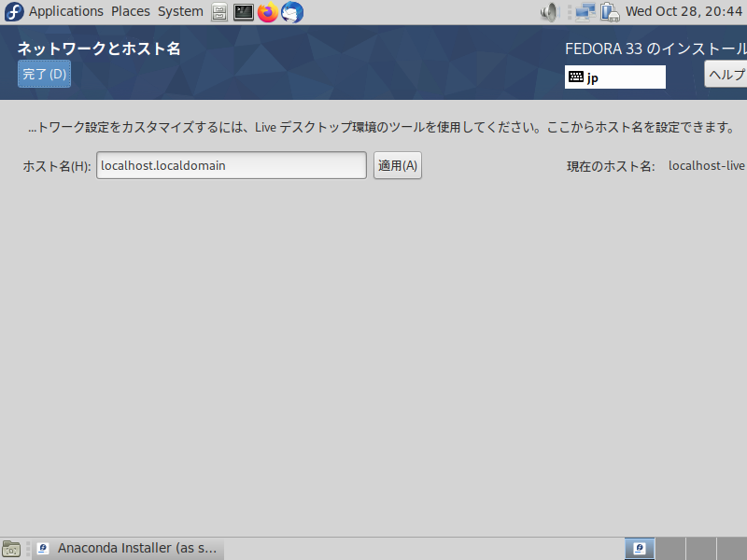The width and height of the screenshot is (747, 560).
Task: Click the keyboard icon beside jp
Action: [576, 77]
